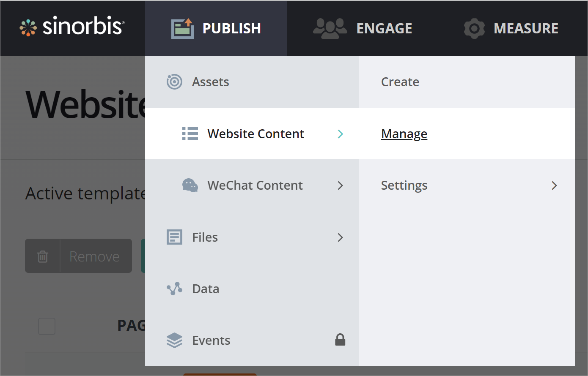Click the Sinorbis logo

tap(72, 27)
